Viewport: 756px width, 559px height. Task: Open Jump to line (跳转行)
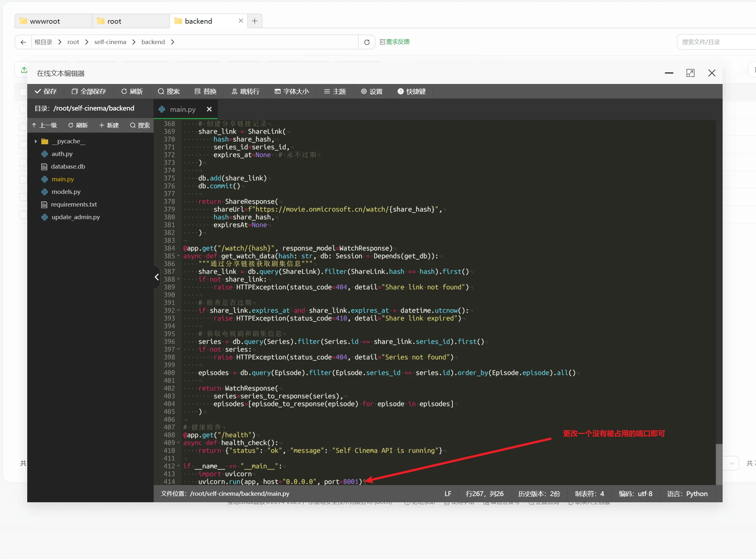(x=246, y=91)
